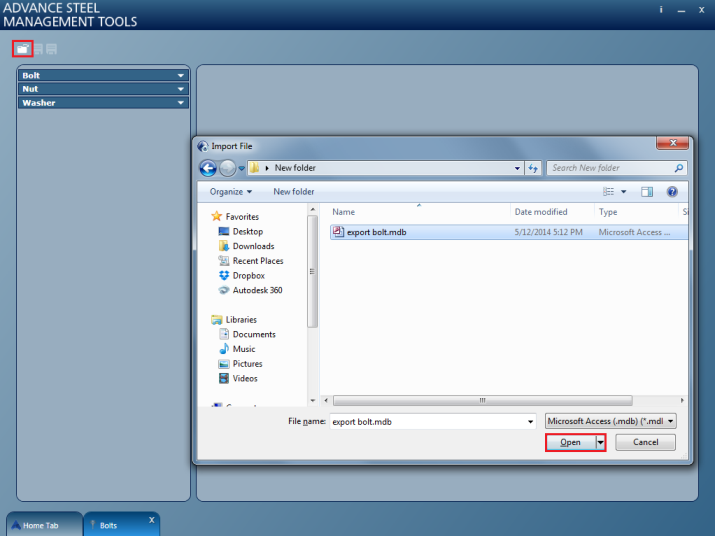Expand the Washer category dropdown
This screenshot has height=536, width=715.
coord(181,103)
